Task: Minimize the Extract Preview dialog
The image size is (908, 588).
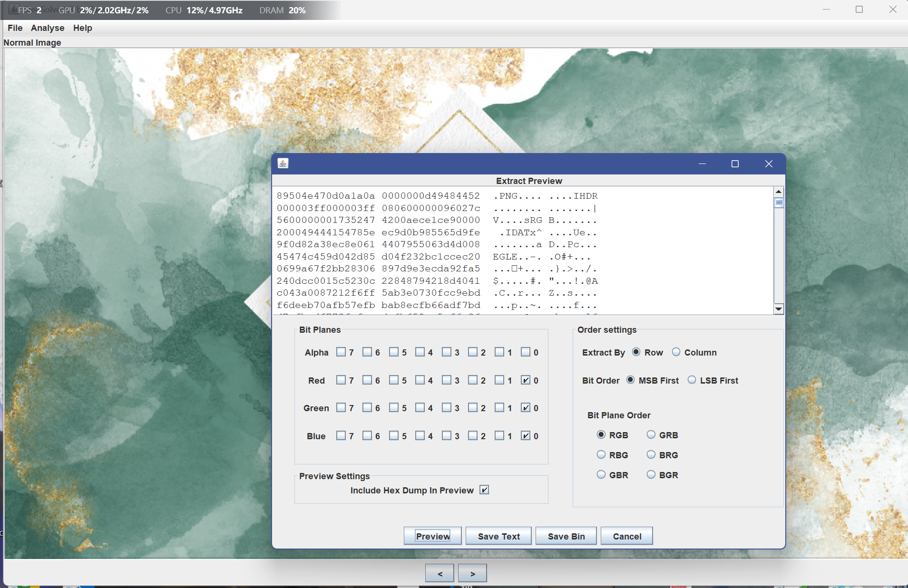Action: pyautogui.click(x=702, y=164)
